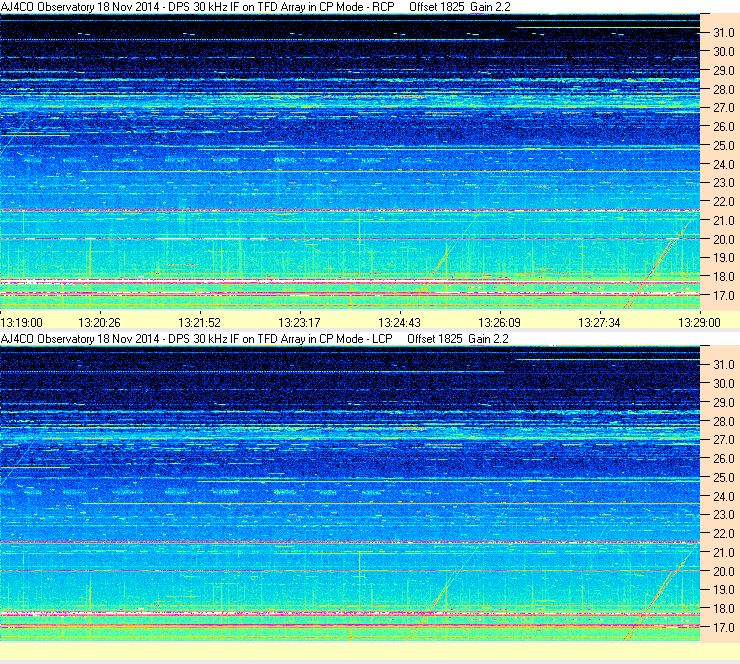Screen dimensions: 740x664
Task: Select the 13:27:34 time axis label
Action: [599, 323]
